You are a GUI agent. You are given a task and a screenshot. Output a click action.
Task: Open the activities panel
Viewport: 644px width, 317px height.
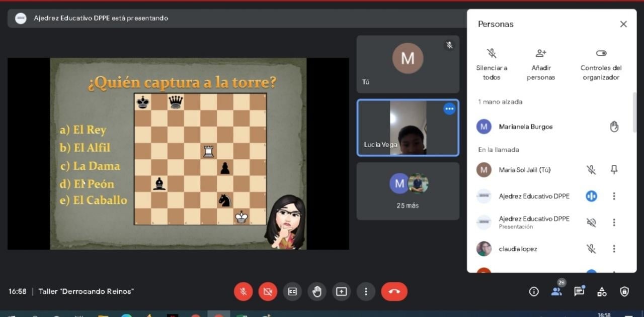(602, 291)
